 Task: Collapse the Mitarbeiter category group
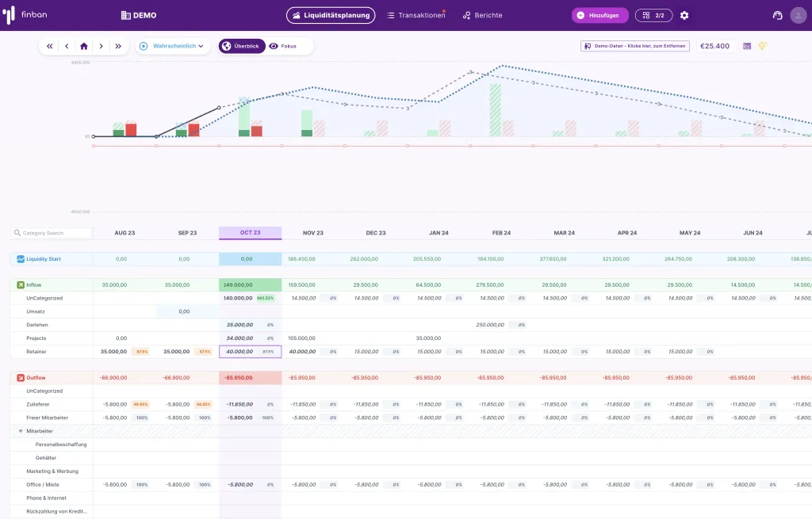click(x=19, y=430)
